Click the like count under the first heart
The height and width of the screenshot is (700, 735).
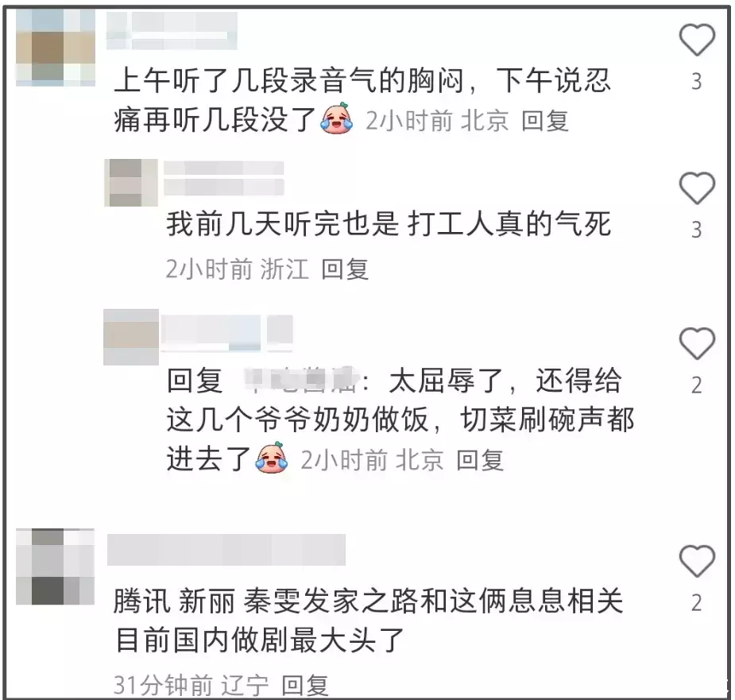[697, 82]
